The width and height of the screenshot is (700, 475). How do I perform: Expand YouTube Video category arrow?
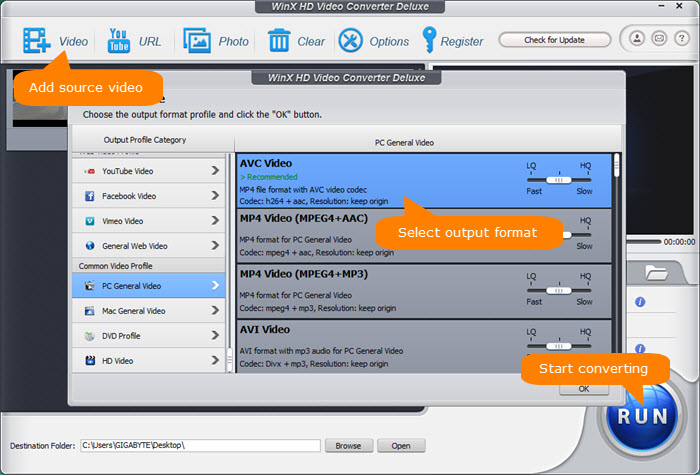point(215,171)
